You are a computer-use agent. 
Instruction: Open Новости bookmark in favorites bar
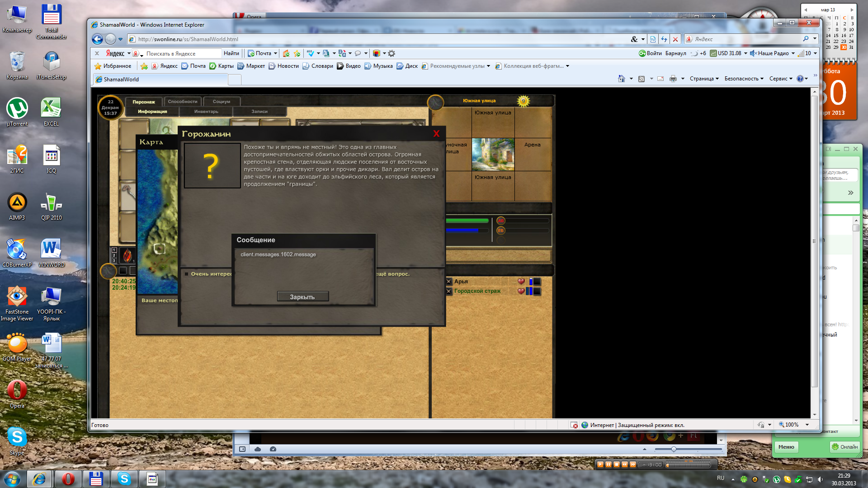pos(284,66)
